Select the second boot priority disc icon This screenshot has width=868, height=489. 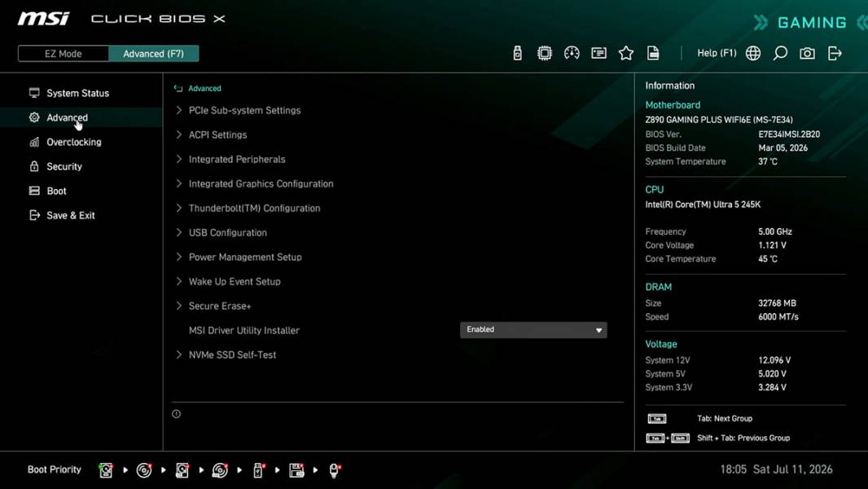tap(144, 470)
